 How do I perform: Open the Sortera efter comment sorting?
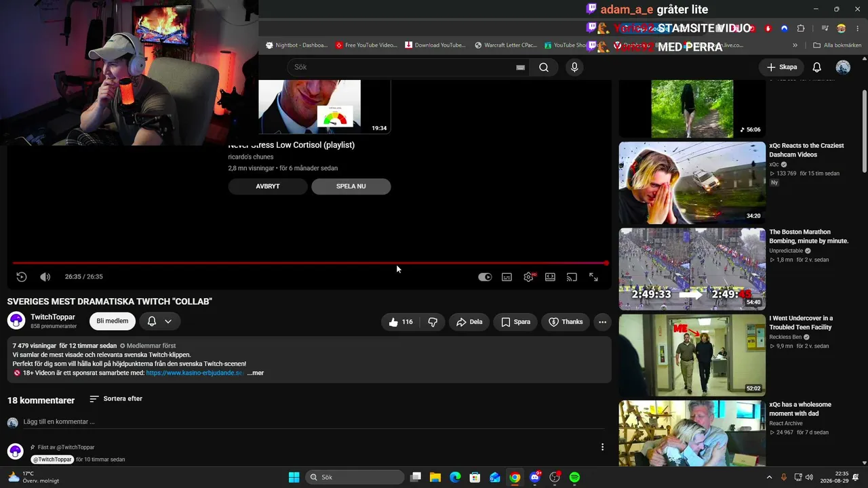[x=116, y=399]
